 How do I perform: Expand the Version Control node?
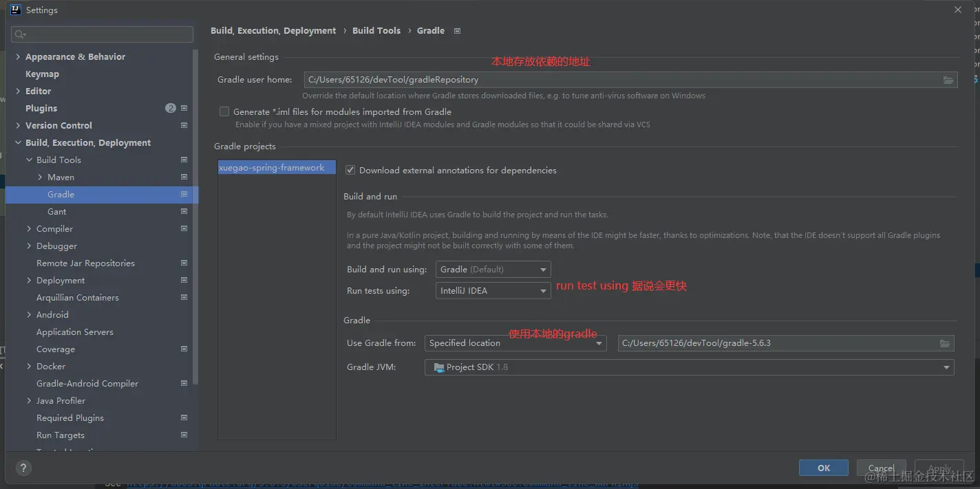click(x=18, y=125)
